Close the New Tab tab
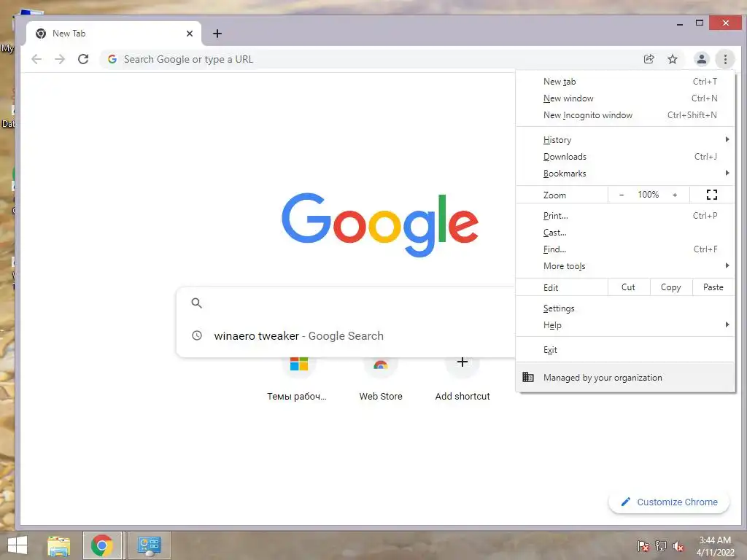 point(190,34)
